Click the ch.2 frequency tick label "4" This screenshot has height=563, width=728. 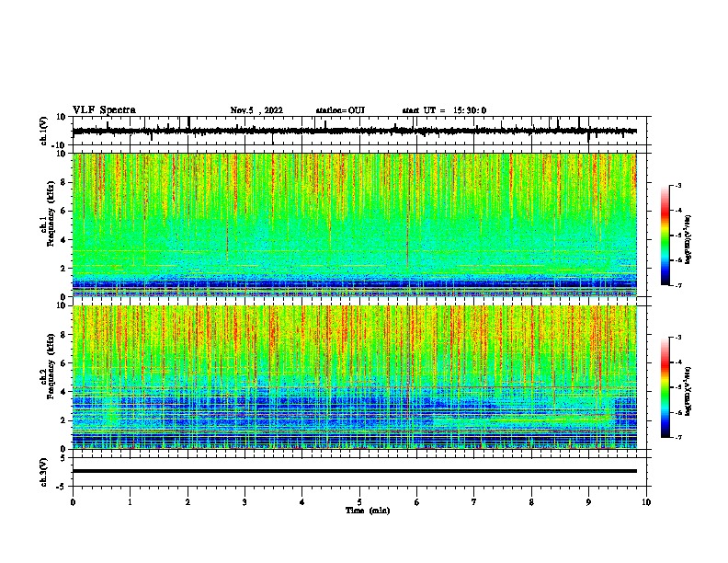63,392
